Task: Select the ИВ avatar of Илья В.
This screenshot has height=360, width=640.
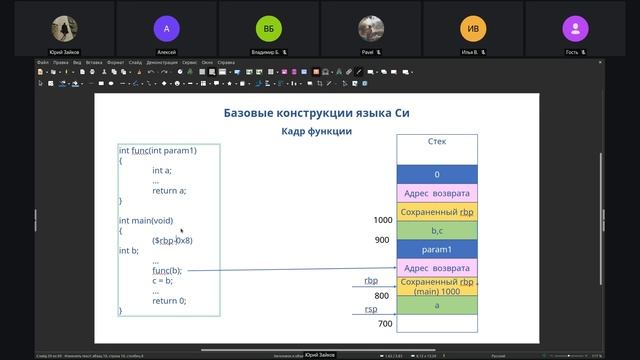Action: point(473,29)
